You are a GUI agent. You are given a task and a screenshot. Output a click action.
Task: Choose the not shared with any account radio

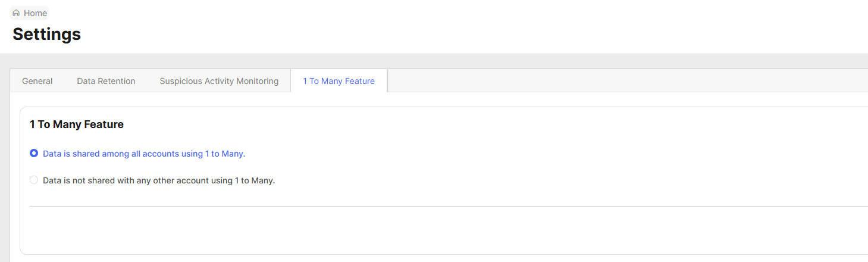[34, 180]
